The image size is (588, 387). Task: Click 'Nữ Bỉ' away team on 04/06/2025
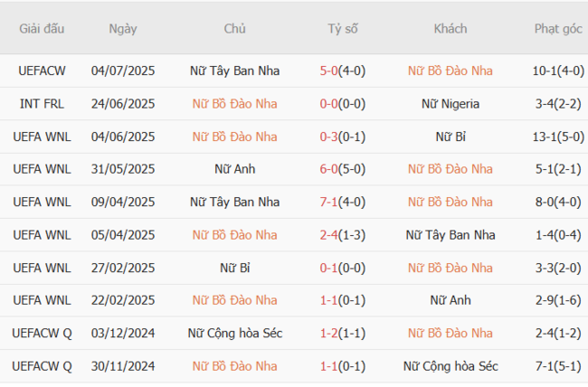450,137
